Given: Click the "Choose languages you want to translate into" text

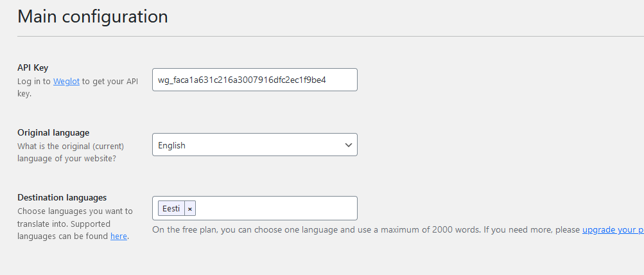Looking at the screenshot, I should click(75, 217).
